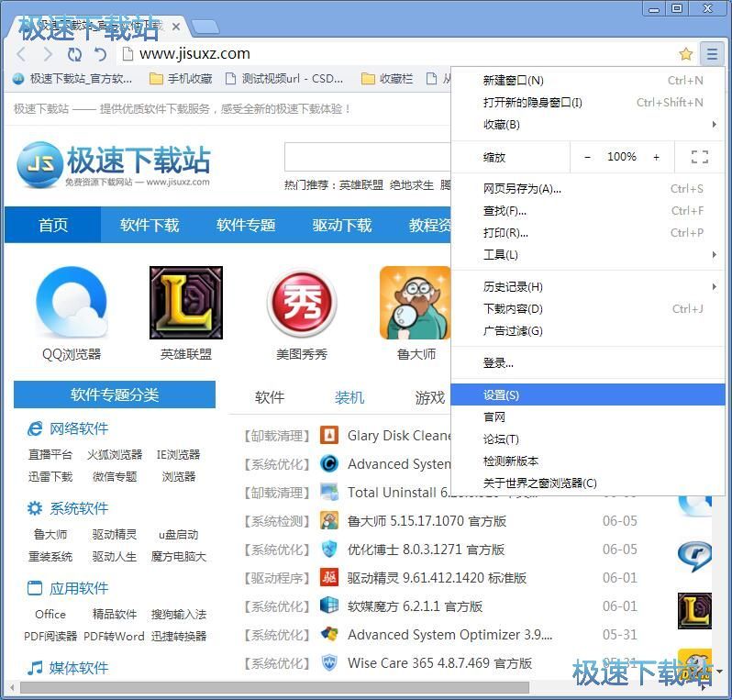Screen dimensions: 732x700
Task: Click Glary Disk Cleaner icon
Action: tap(329, 435)
